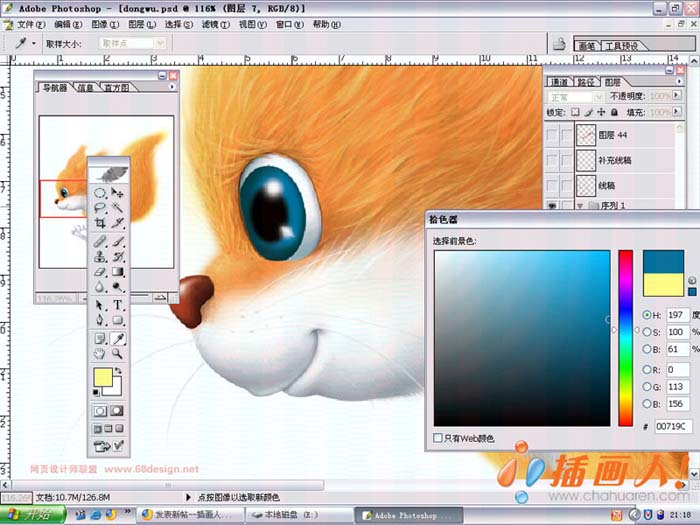Select the Gradient tool
700x525 pixels.
pos(117,271)
